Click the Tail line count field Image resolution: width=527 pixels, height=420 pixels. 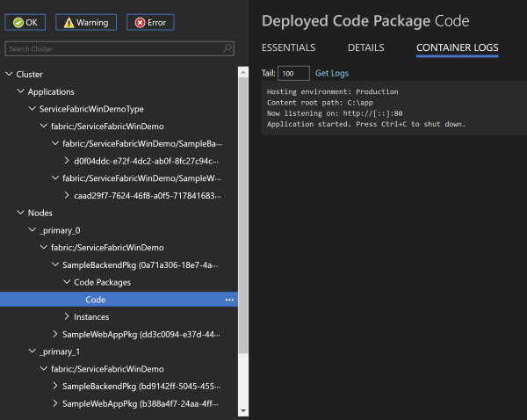[x=293, y=73]
